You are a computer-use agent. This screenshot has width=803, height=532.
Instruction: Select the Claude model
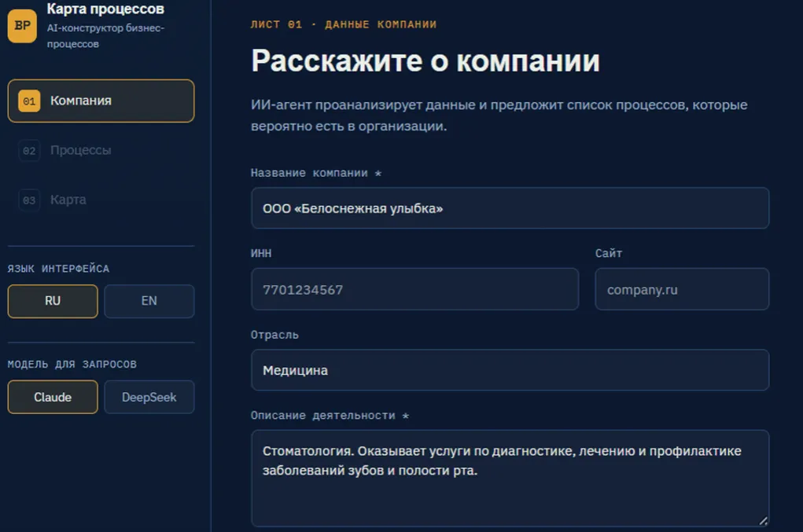53,397
